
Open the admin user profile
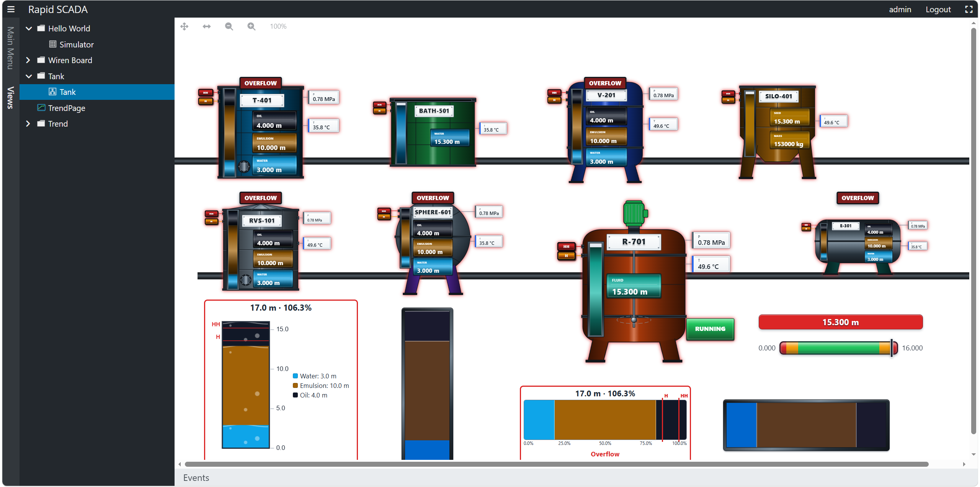click(900, 9)
